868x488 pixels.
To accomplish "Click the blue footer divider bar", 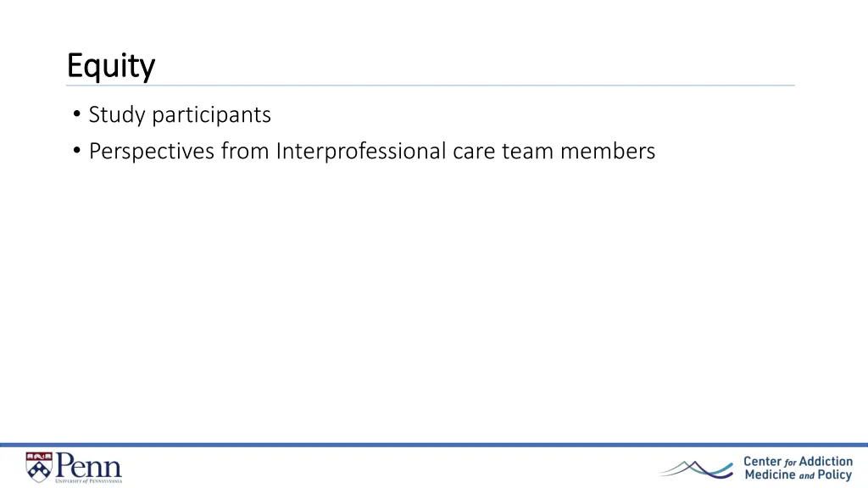I will [434, 444].
